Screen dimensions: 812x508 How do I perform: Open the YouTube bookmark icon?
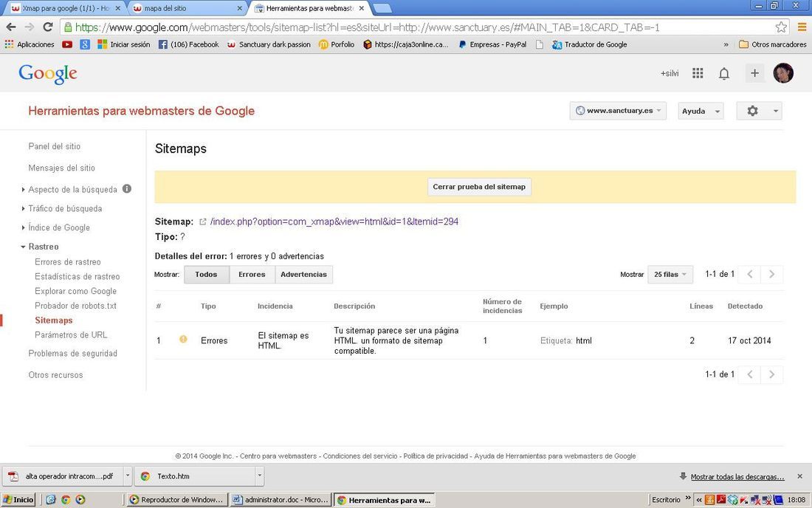point(67,44)
